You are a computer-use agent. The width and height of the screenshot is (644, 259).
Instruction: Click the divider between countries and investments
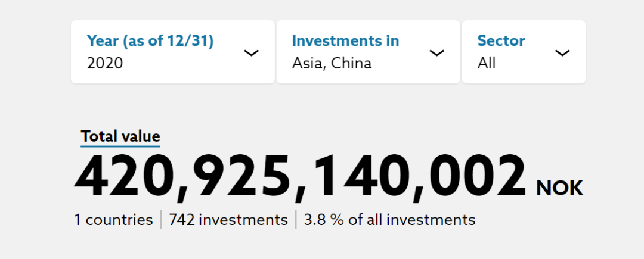[x=161, y=220]
